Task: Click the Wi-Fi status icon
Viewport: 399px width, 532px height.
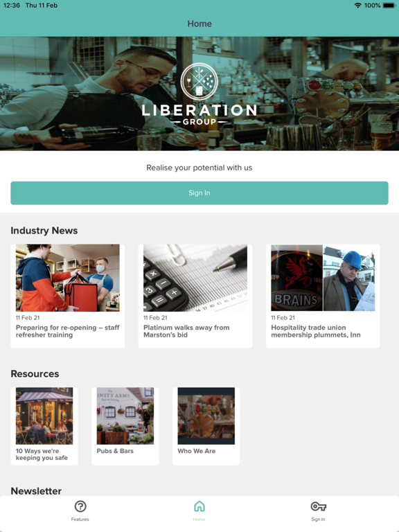Action: [x=357, y=6]
